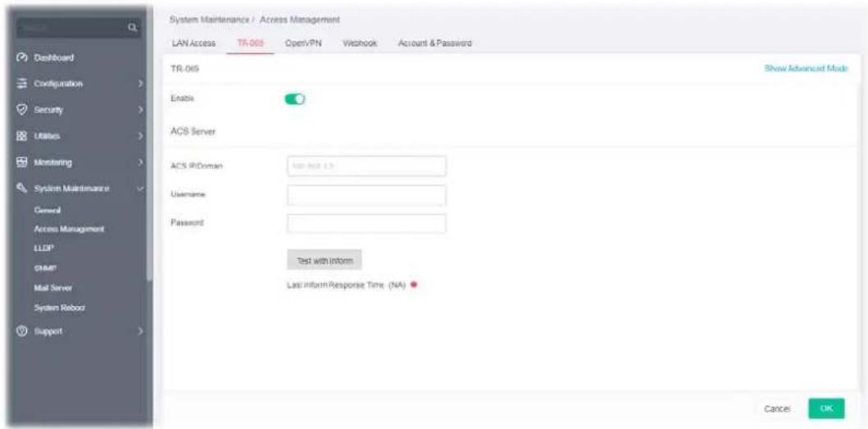Viewport: 868px width, 429px height.
Task: Click Show Advanced Mode link
Action: (x=806, y=68)
